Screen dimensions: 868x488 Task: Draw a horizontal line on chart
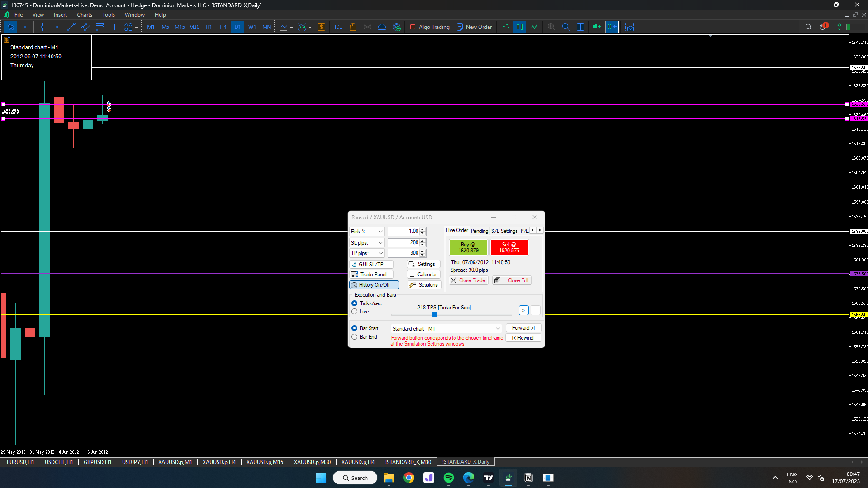tap(57, 27)
